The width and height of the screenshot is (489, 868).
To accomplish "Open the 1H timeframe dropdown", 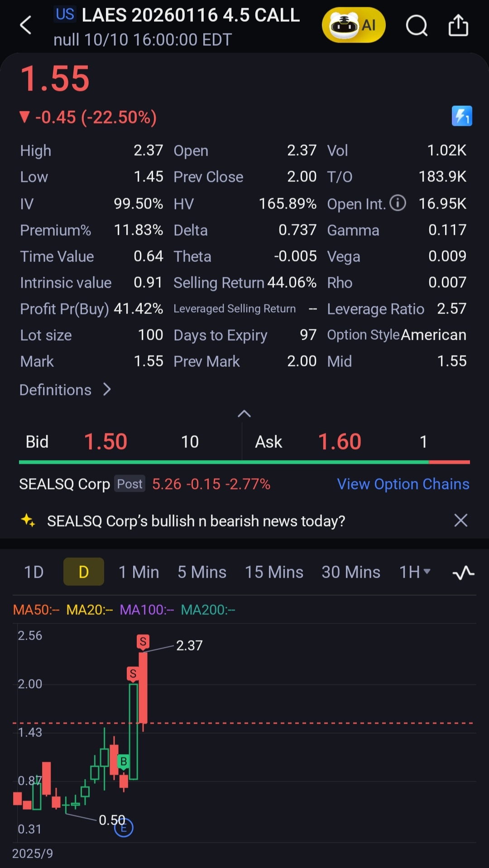I will point(414,572).
